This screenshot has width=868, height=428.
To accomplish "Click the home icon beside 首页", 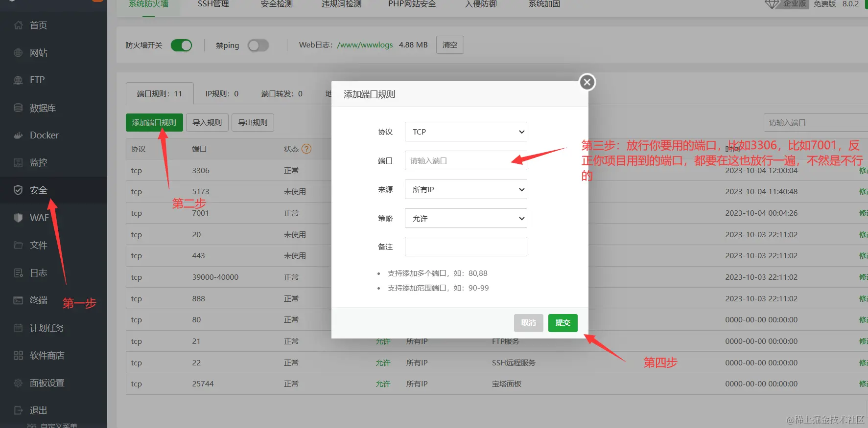I will click(x=18, y=25).
